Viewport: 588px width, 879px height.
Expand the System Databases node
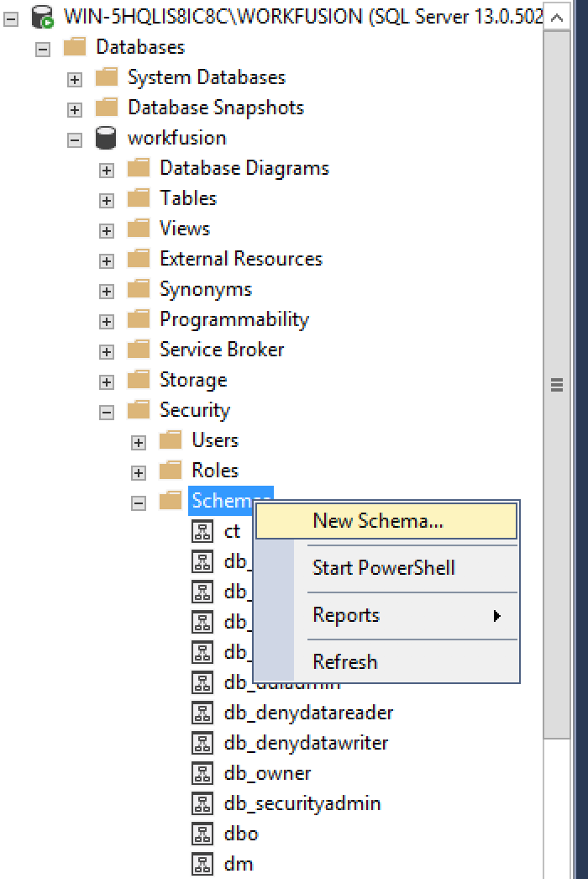[x=75, y=80]
